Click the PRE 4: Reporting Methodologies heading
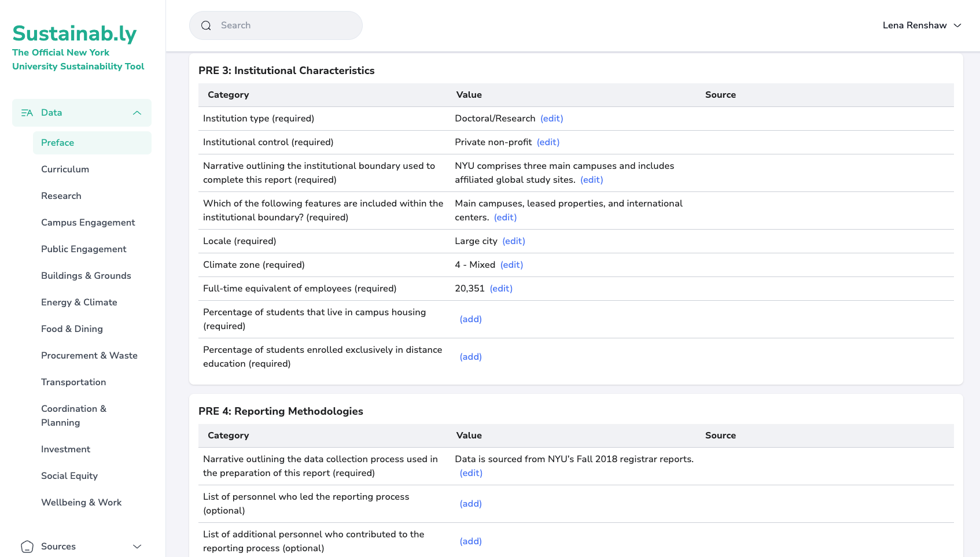 pos(281,411)
